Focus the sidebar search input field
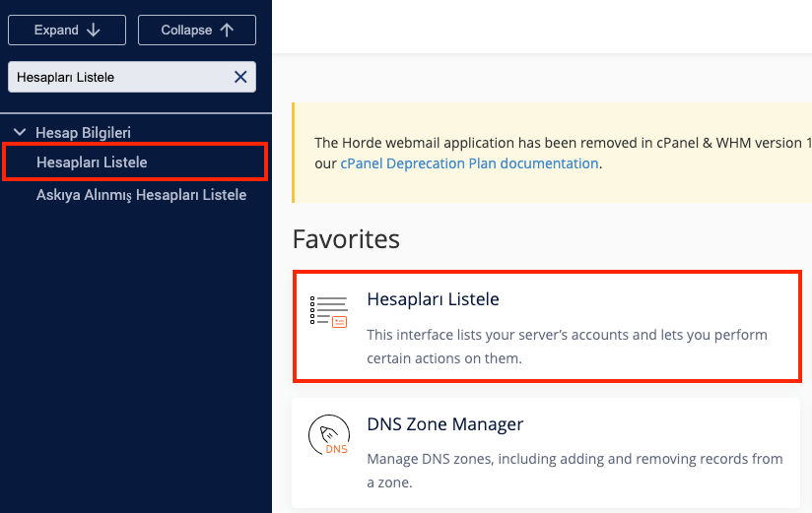The image size is (812, 513). [x=118, y=77]
